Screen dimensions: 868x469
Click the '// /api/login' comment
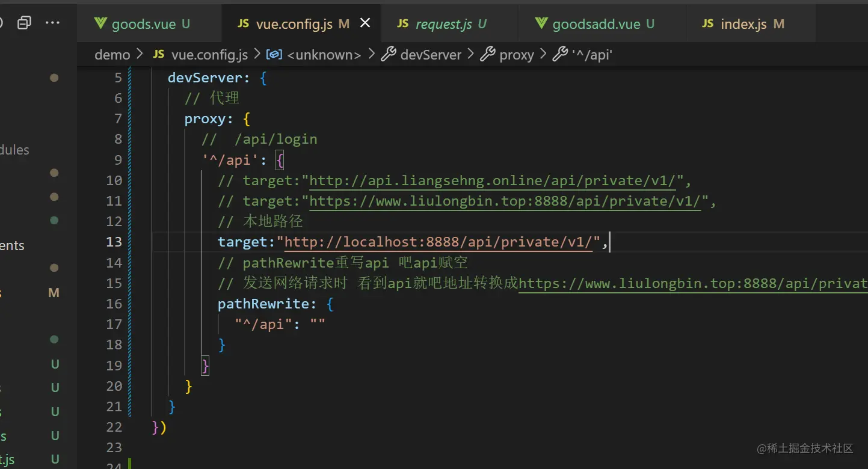tap(259, 139)
